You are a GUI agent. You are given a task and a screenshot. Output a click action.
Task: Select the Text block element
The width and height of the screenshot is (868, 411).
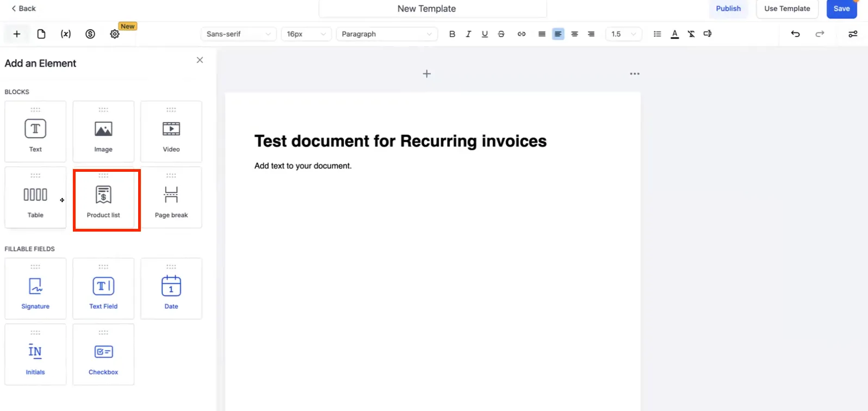(x=35, y=132)
